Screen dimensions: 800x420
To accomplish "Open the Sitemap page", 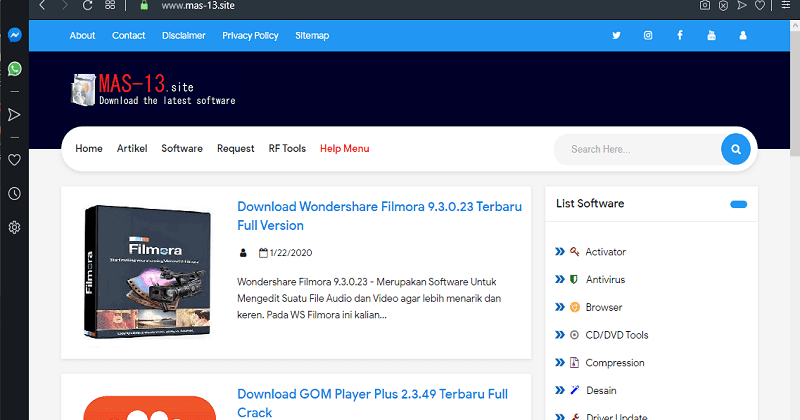I will pyautogui.click(x=312, y=36).
